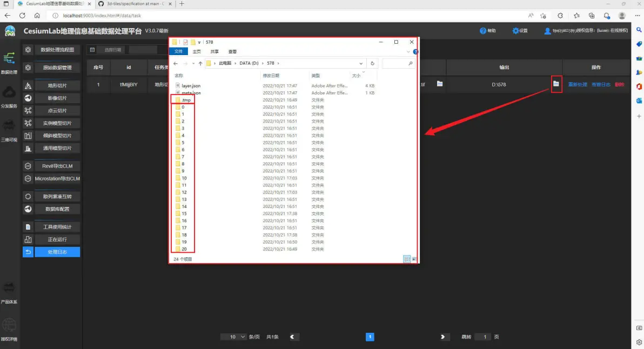The image size is (644, 349).
Task: Expand the Explorer ribbon chevron
Action: point(408,52)
